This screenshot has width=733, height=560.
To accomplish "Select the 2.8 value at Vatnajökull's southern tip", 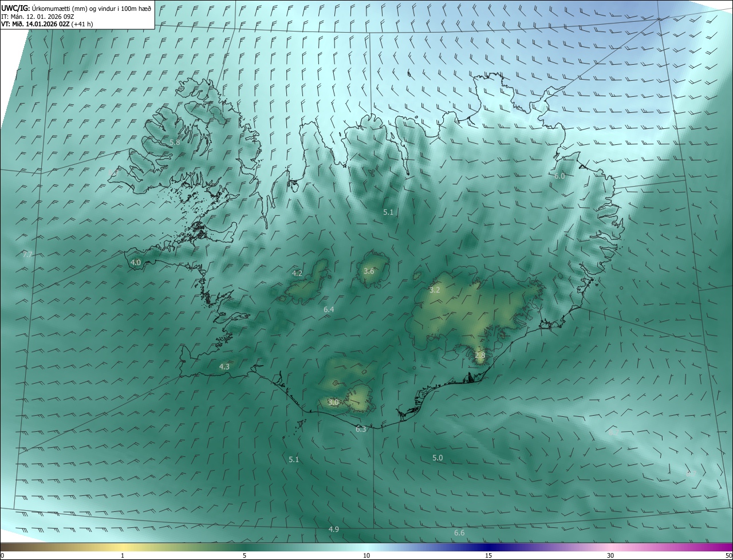I will [x=480, y=356].
